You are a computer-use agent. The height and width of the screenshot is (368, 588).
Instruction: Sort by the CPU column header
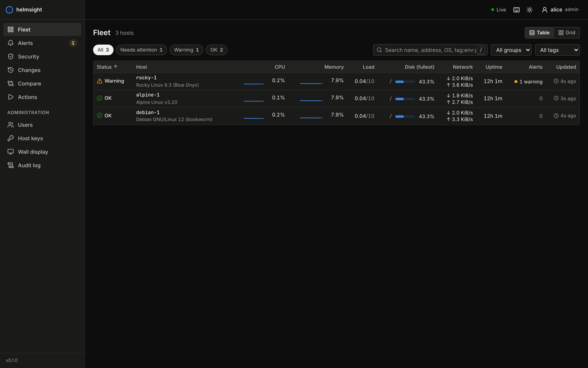pos(280,67)
